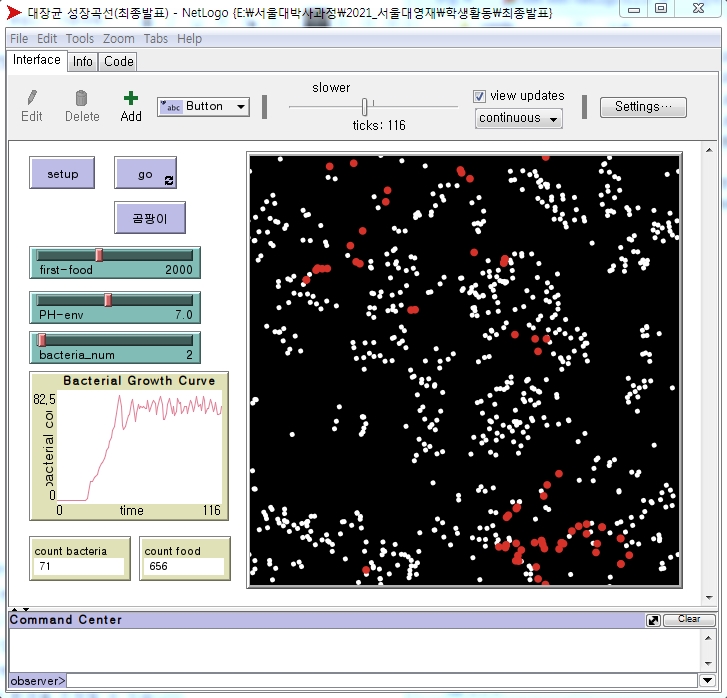Open the continuous update mode dropdown
This screenshot has width=727, height=698.
[518, 118]
